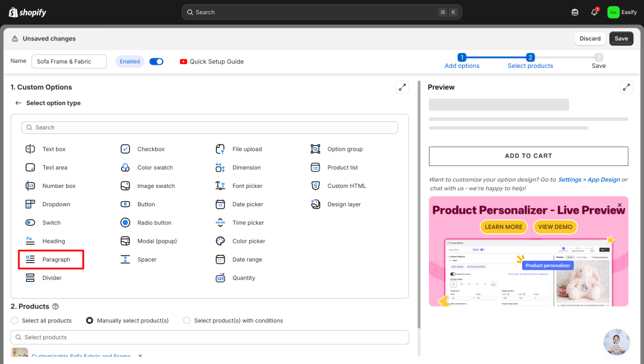Viewport: 644px width, 364px height.
Task: Select the Custom HTML option icon
Action: pyautogui.click(x=315, y=186)
